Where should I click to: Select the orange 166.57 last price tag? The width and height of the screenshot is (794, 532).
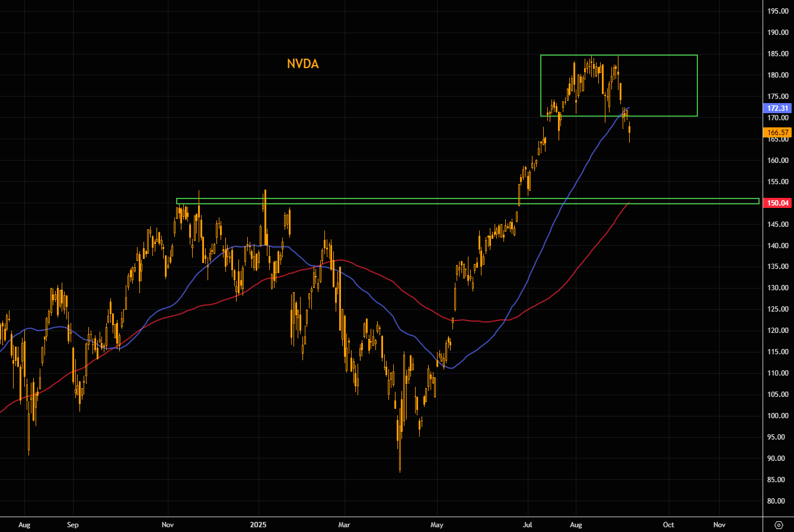777,133
